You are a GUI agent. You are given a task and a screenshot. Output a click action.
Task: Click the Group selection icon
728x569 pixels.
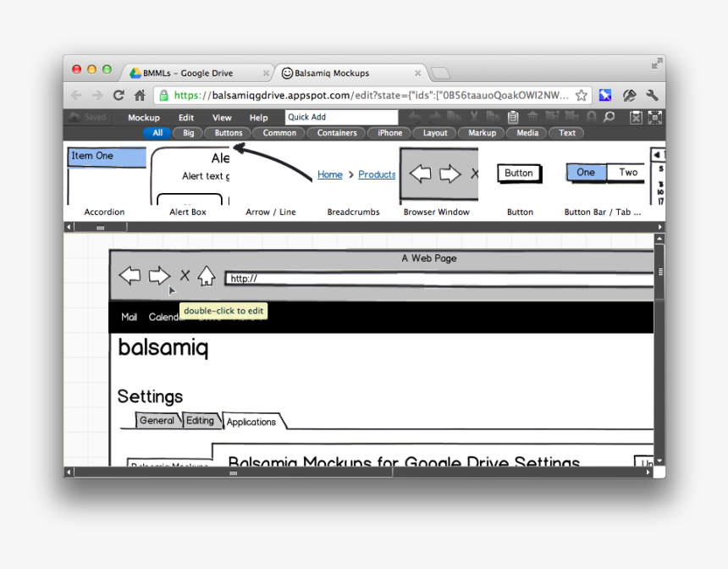click(x=552, y=117)
